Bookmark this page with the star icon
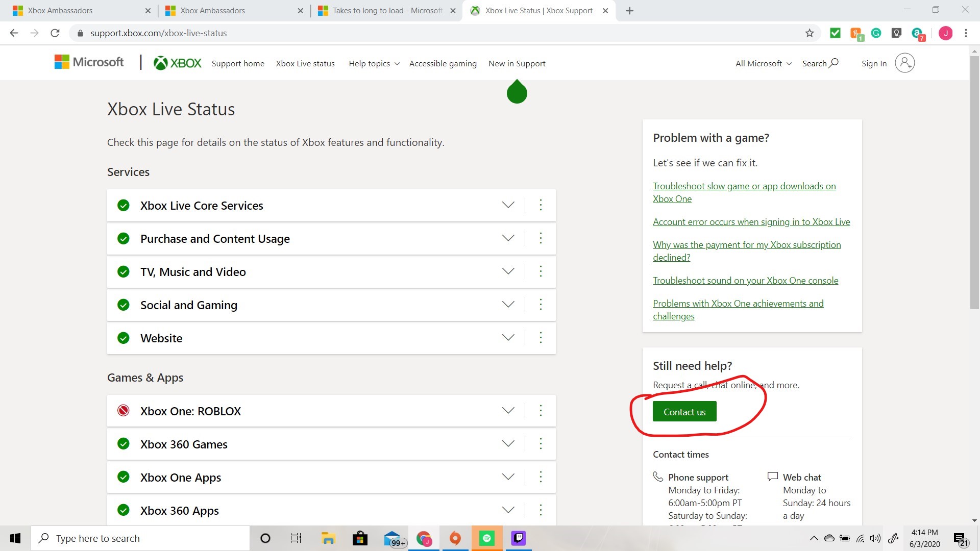This screenshot has height=551, width=980. pos(810,33)
